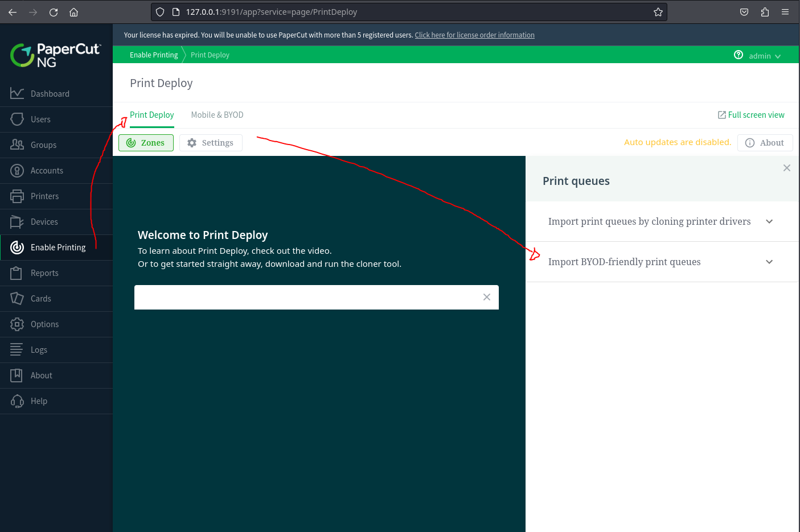Switch to the Mobile & BYOD tab
The image size is (800, 532).
[217, 115]
